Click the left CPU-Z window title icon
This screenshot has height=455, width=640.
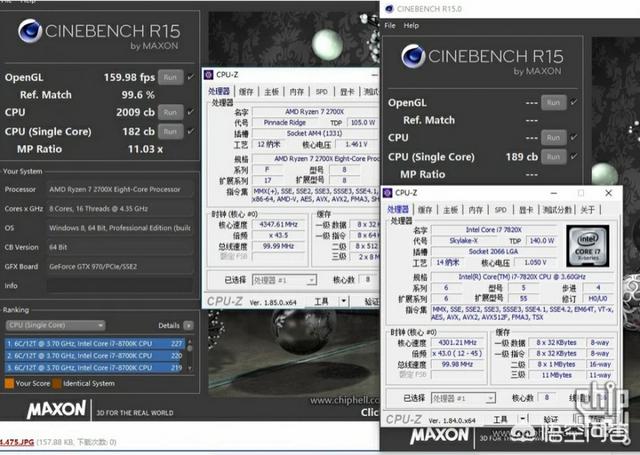pos(209,75)
